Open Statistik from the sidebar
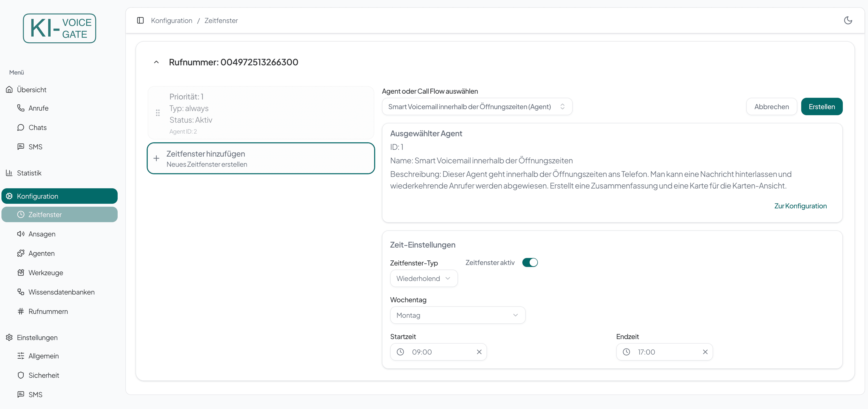This screenshot has width=868, height=409. coord(29,173)
